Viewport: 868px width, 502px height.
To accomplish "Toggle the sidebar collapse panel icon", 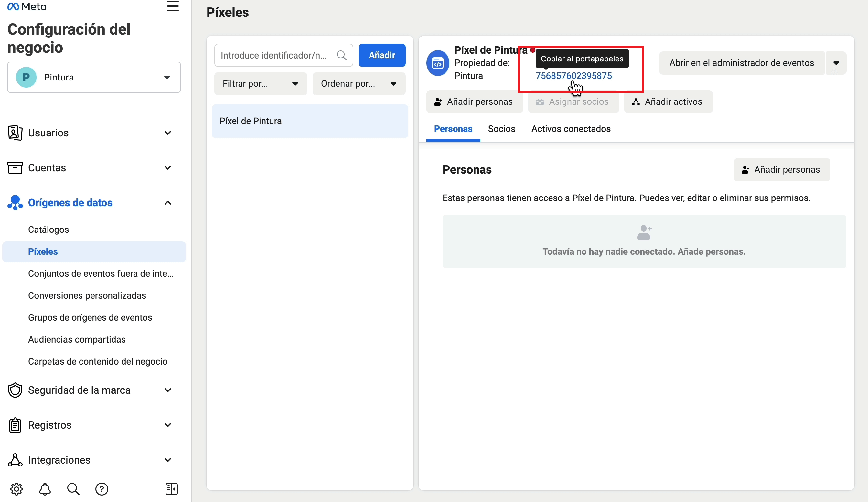I will click(x=172, y=489).
